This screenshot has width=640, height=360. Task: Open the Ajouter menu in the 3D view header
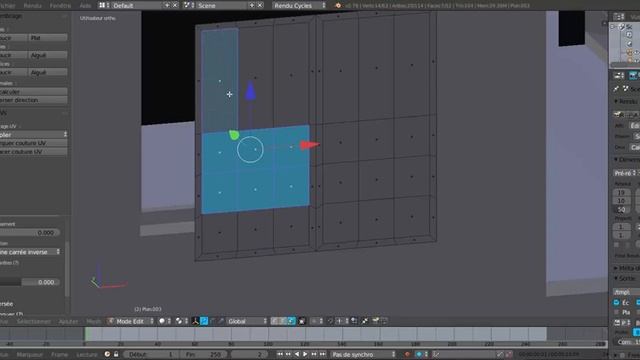click(68, 322)
